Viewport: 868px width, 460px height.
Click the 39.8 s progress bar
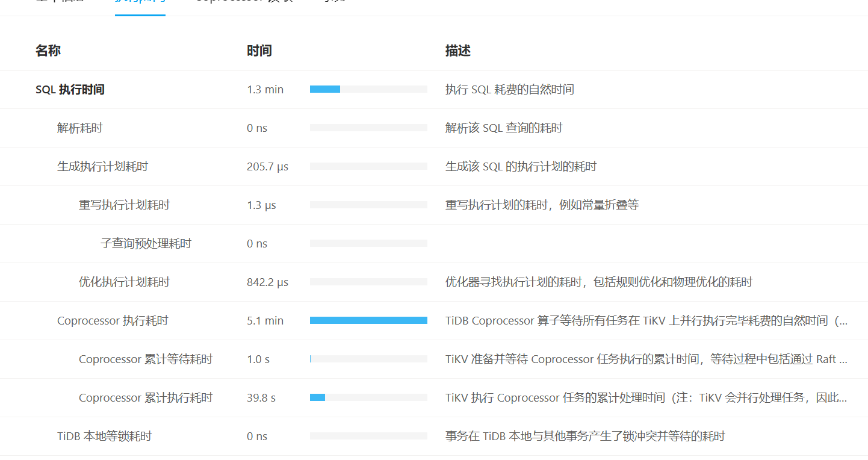368,397
